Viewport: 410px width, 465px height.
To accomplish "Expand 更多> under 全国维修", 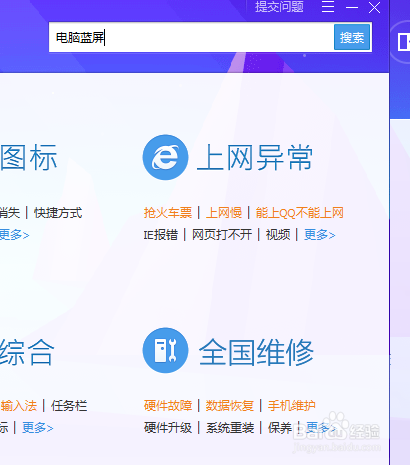I will [321, 427].
